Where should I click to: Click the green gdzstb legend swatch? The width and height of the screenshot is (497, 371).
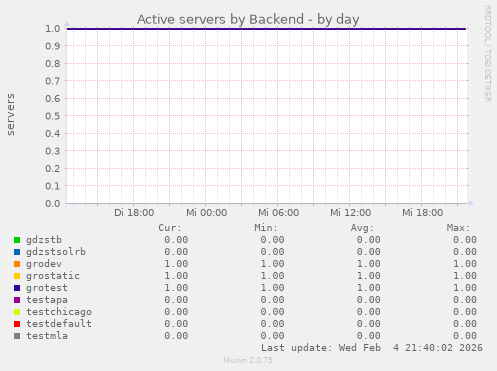tap(17, 240)
